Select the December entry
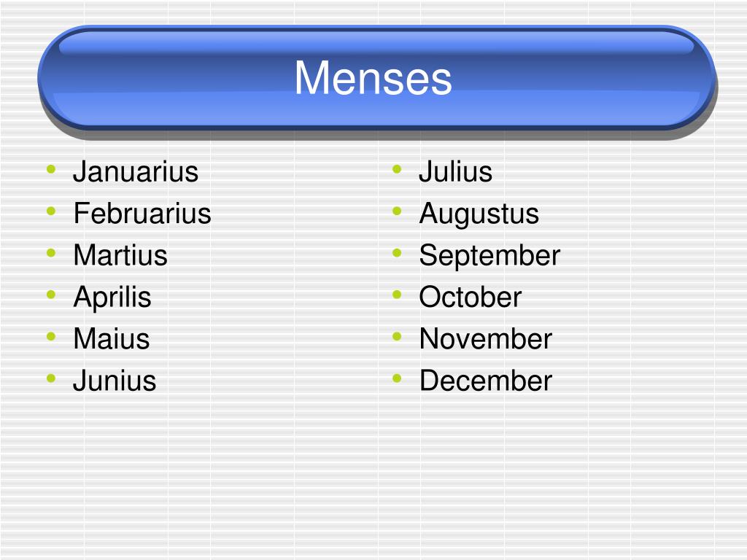Screen dimensions: 747x560 485,381
